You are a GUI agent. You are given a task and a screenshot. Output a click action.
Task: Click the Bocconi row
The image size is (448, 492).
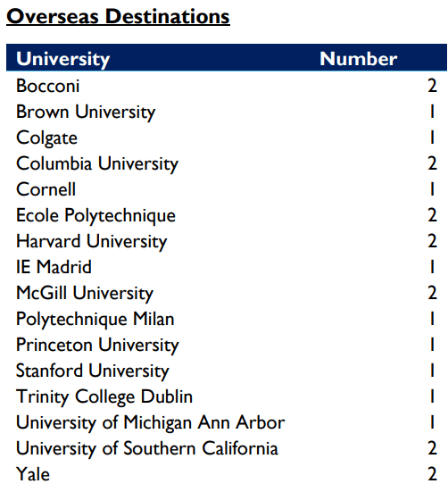(x=227, y=86)
